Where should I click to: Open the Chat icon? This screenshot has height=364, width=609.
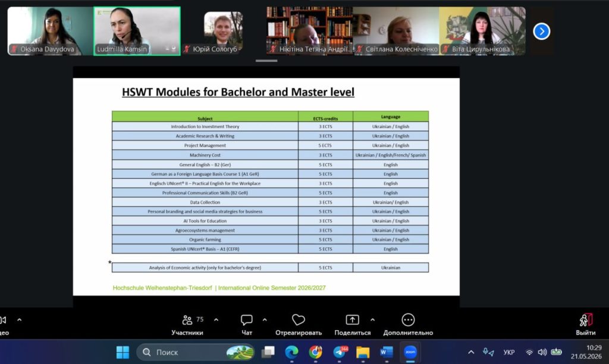pyautogui.click(x=247, y=320)
